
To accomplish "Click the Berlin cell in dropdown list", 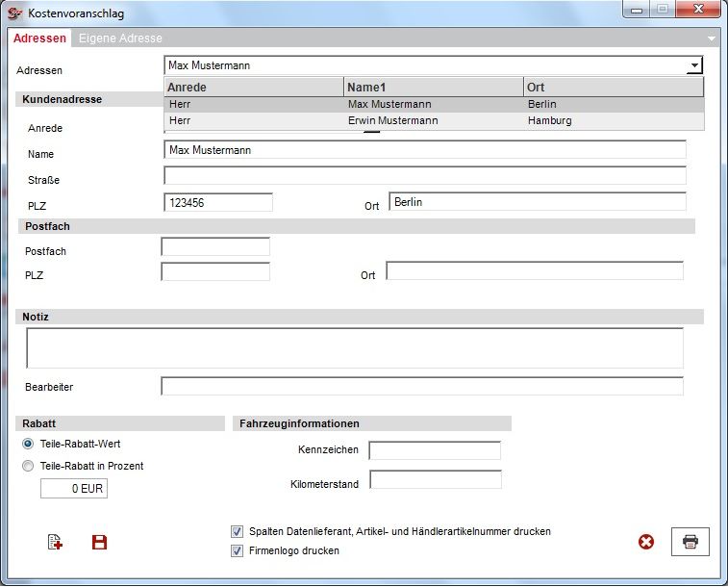I will point(541,104).
